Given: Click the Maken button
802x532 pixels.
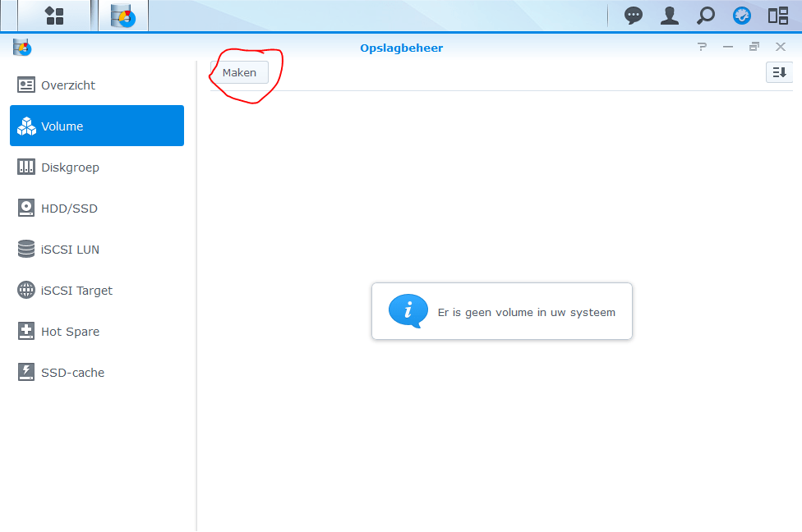Looking at the screenshot, I should tap(239, 72).
